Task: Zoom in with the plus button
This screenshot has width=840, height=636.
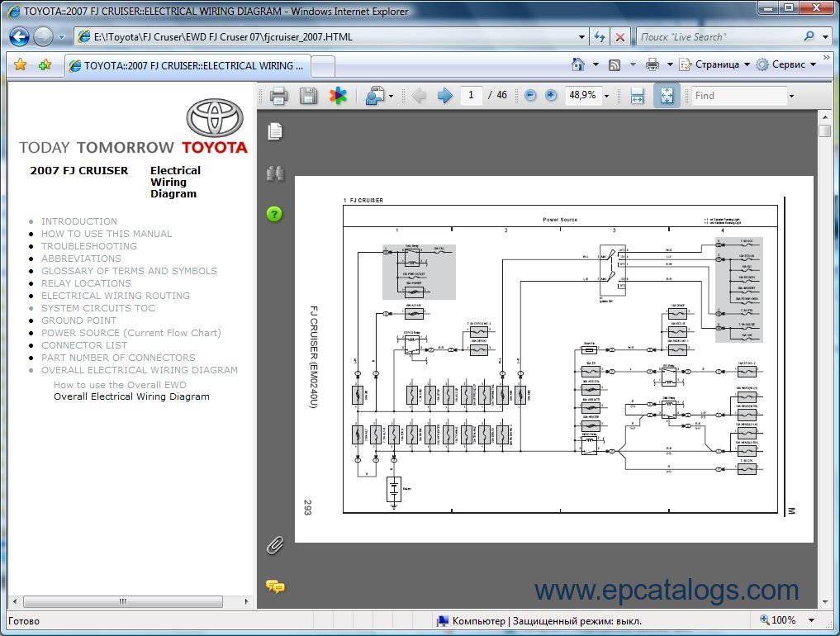Action: tap(551, 95)
